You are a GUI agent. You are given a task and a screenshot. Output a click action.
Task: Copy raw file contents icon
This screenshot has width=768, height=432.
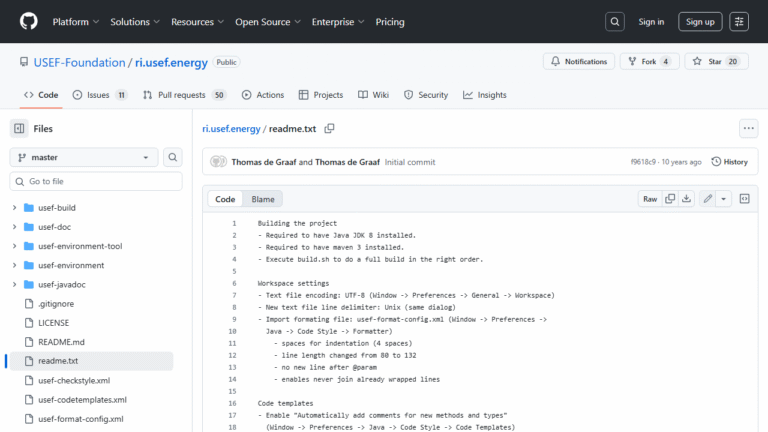(670, 199)
